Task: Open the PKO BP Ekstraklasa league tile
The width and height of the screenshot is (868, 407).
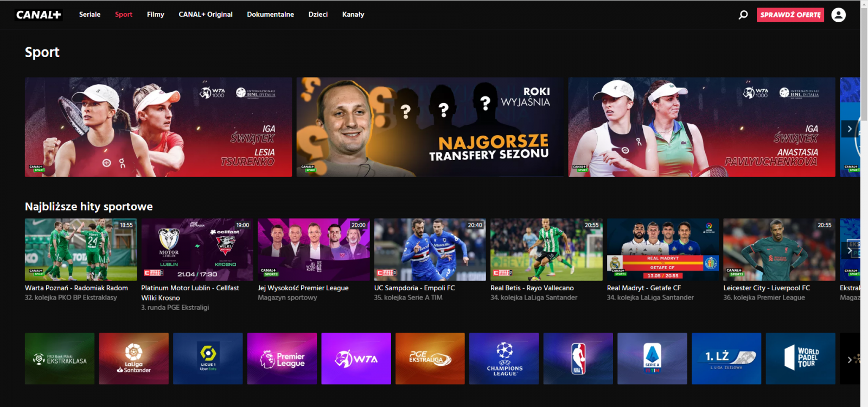Action: pos(60,359)
